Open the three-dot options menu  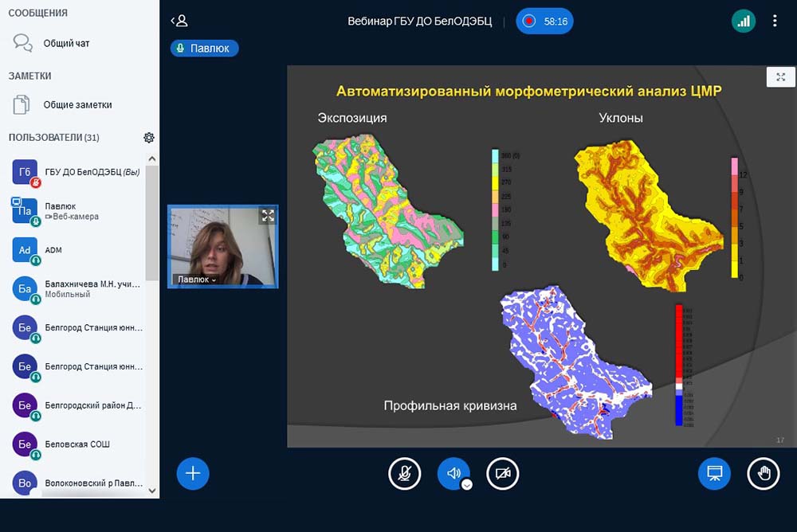[x=775, y=21]
